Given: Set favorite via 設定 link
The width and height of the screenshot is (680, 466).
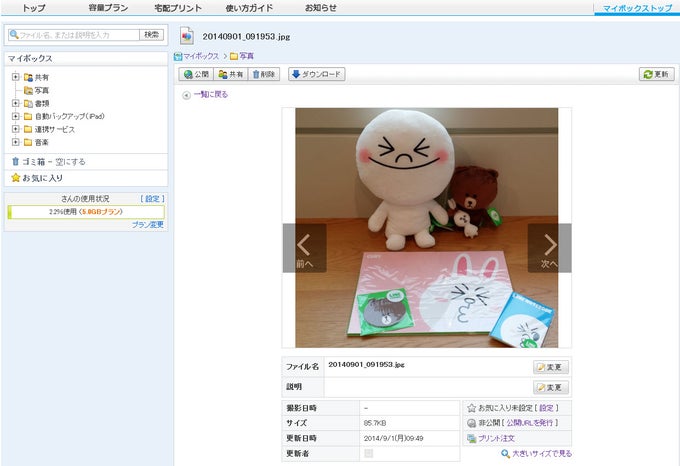Looking at the screenshot, I should tap(546, 408).
